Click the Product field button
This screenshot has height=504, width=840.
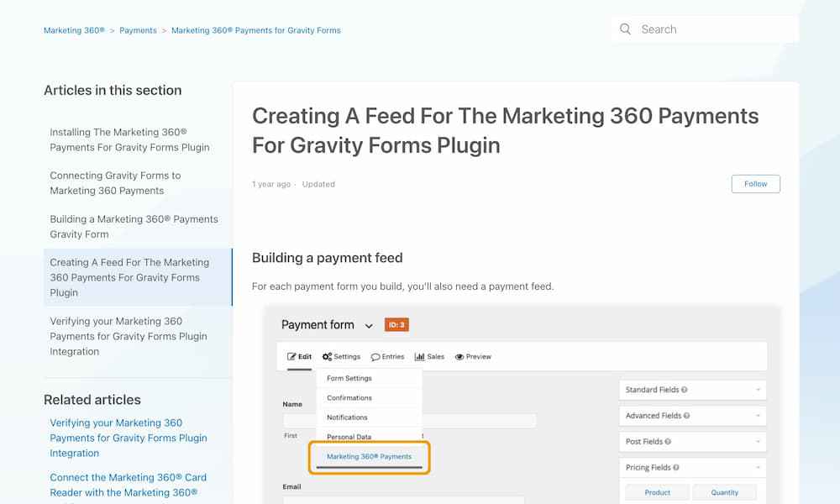[x=658, y=492]
